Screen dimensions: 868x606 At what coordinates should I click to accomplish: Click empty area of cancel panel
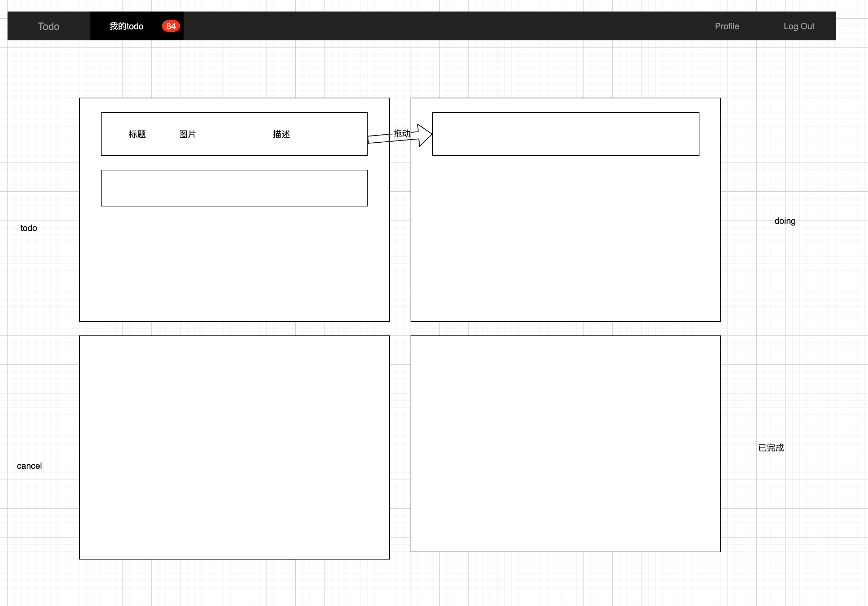[234, 447]
